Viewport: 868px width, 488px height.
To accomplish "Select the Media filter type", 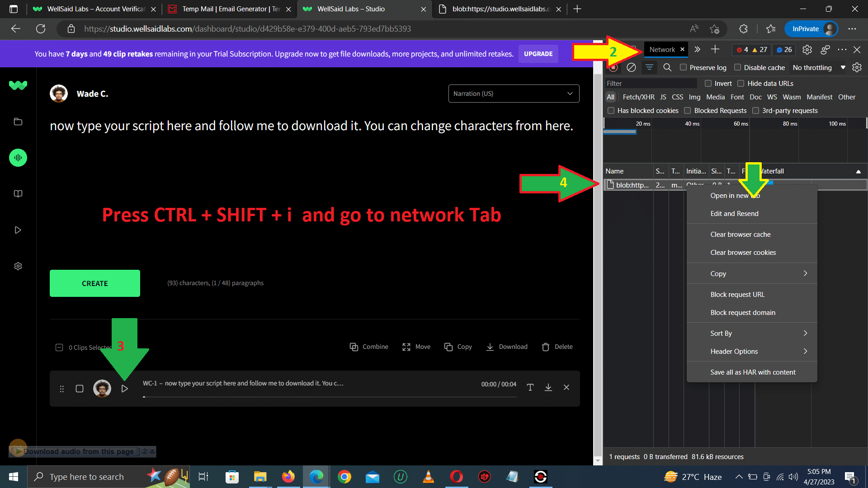I will point(715,97).
